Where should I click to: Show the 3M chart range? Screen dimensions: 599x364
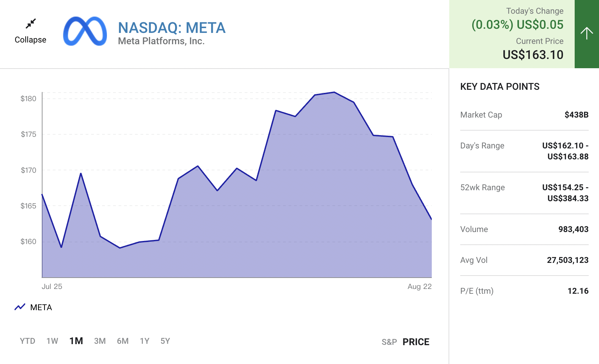click(x=100, y=341)
